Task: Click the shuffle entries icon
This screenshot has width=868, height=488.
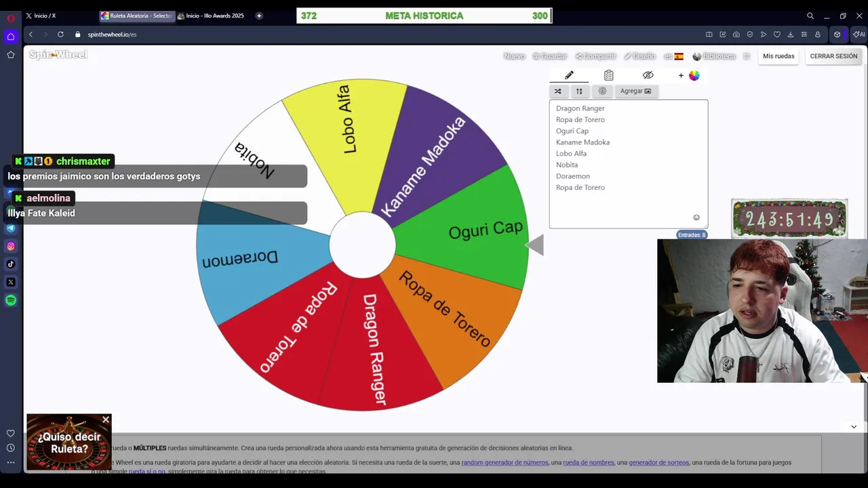Action: coord(557,91)
